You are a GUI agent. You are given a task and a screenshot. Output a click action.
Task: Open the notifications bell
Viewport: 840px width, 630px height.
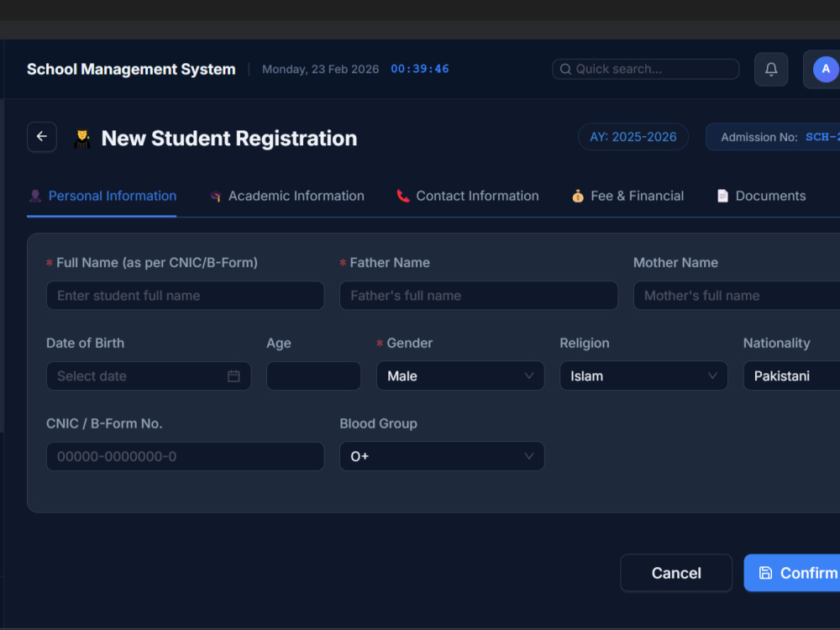point(771,70)
